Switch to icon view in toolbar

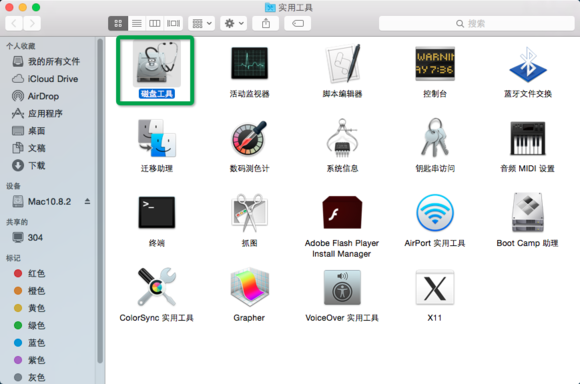[118, 24]
